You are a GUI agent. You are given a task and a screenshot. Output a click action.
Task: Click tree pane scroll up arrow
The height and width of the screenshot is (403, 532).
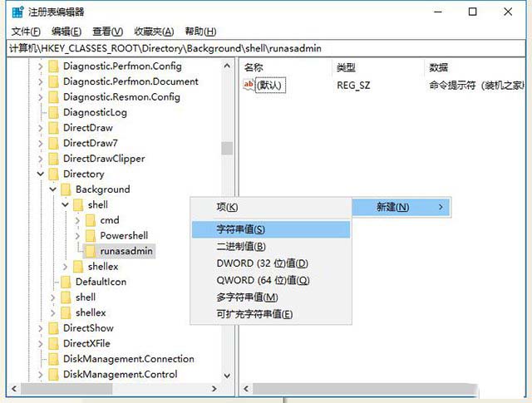coord(227,66)
